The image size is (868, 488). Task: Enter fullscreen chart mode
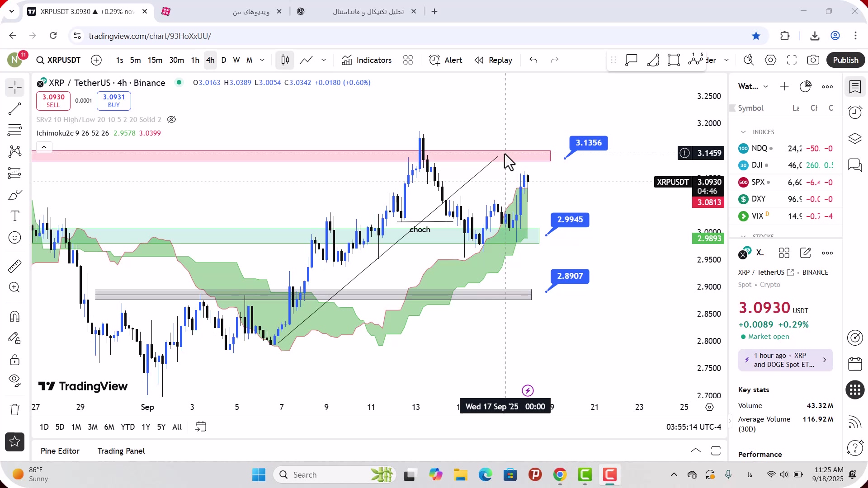792,60
